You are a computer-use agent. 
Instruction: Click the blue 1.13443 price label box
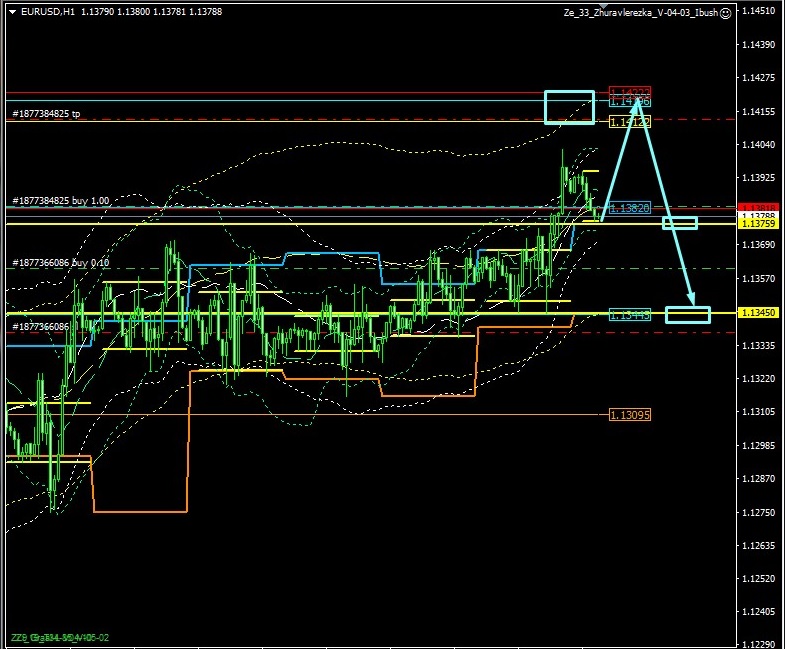click(x=630, y=314)
